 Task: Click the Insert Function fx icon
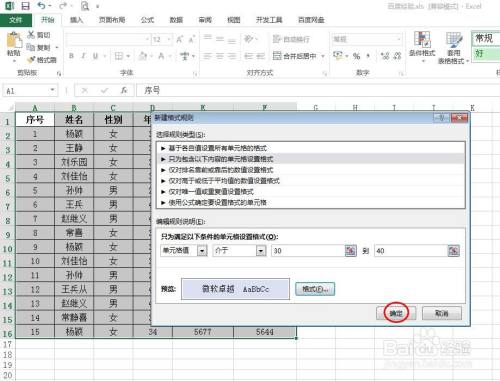coord(124,90)
